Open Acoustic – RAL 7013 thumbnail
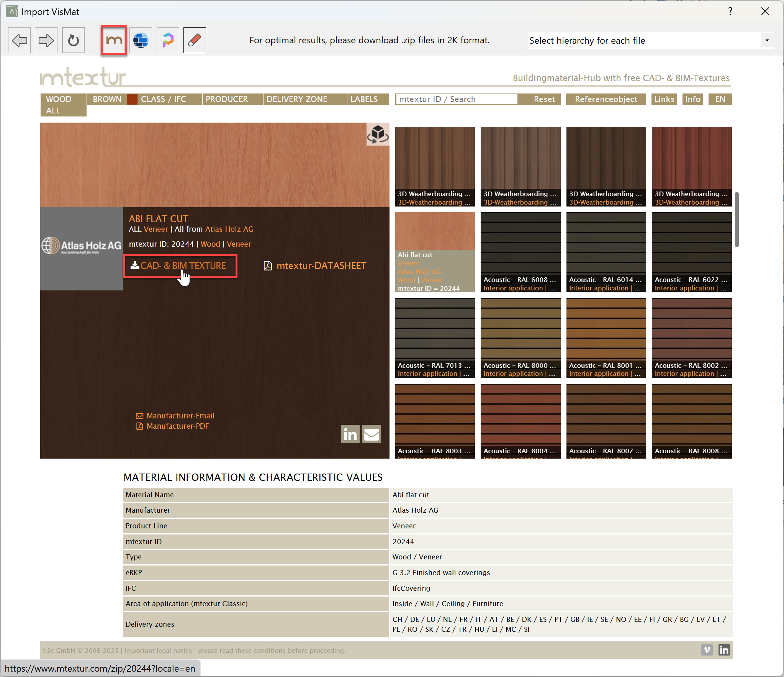The image size is (784, 677). [x=435, y=338]
